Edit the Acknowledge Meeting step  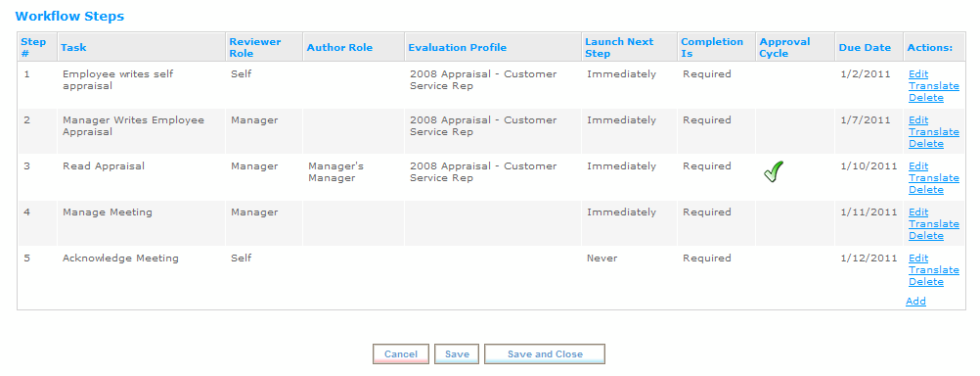tap(918, 258)
